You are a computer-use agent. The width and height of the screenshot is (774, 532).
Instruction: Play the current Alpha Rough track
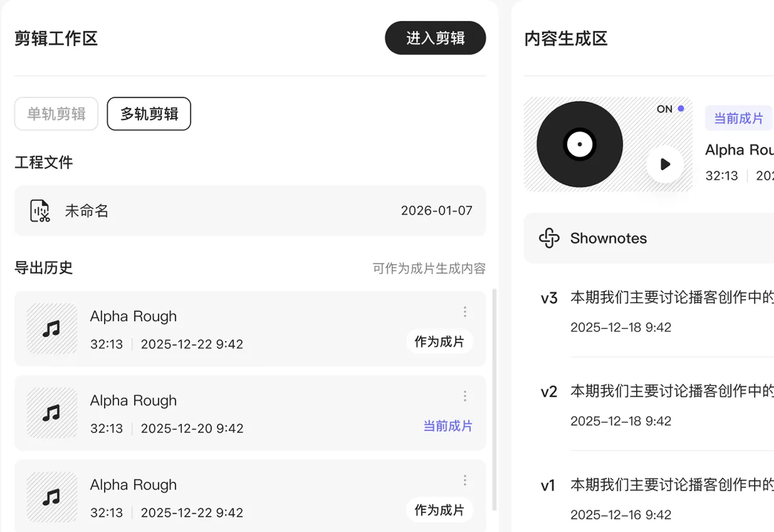point(665,164)
